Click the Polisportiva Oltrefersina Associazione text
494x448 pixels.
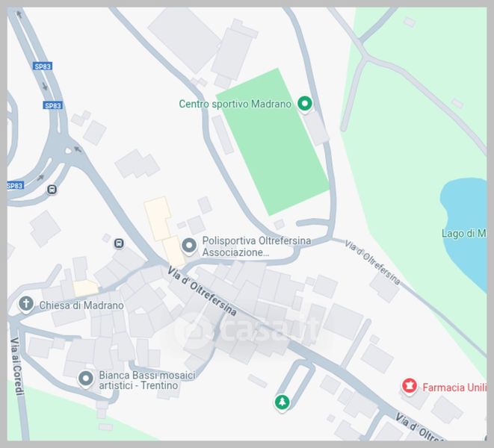(256, 246)
